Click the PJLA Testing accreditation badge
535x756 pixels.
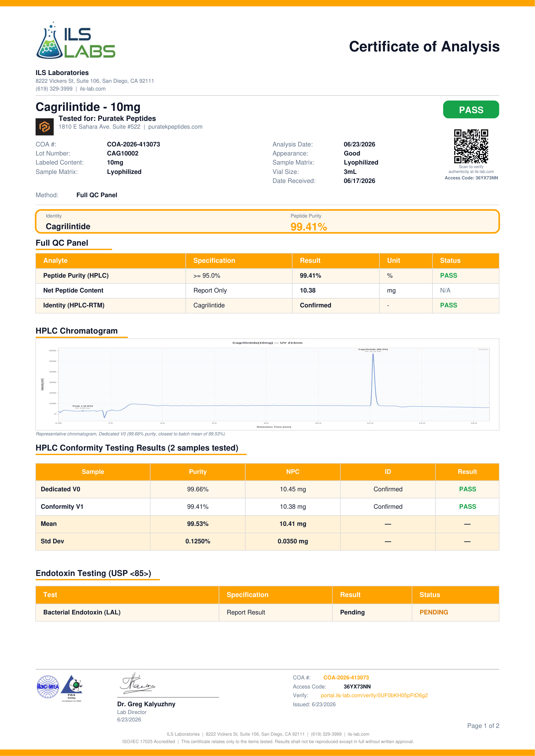click(72, 688)
